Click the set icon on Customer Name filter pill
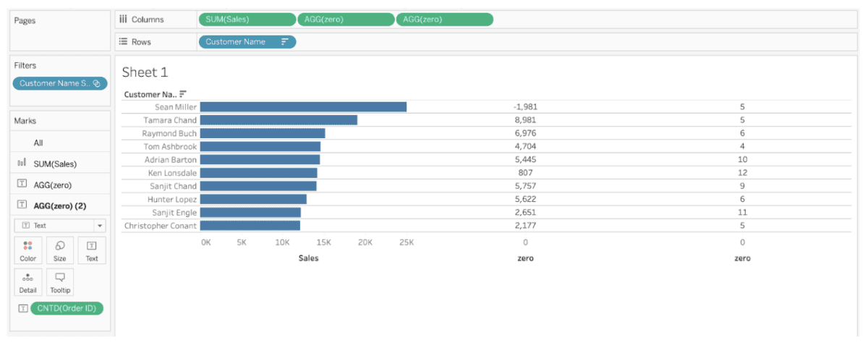 [97, 83]
